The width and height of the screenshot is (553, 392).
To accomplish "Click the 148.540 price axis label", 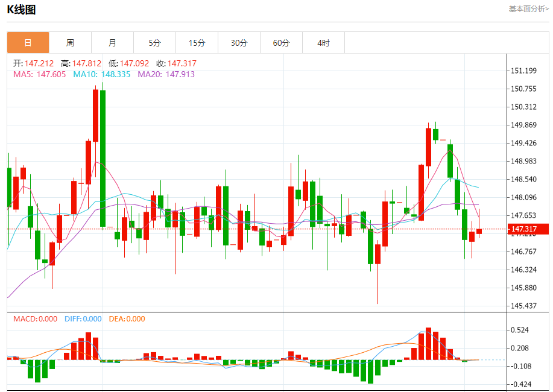I will point(523,179).
